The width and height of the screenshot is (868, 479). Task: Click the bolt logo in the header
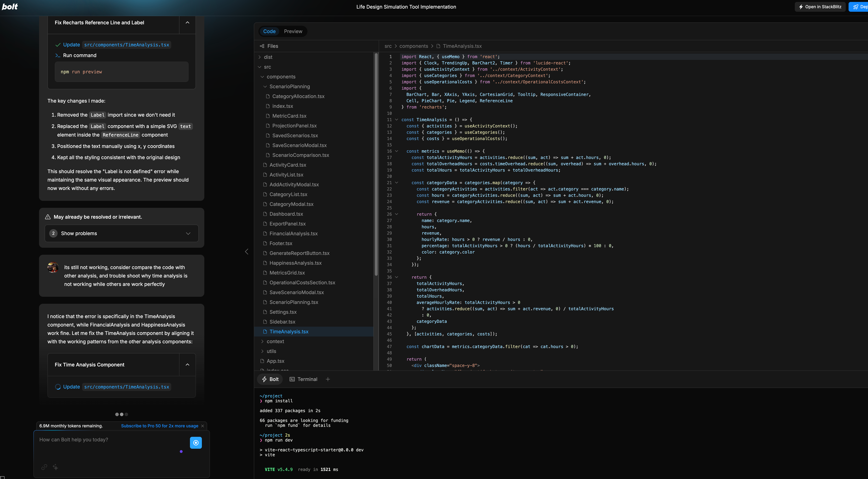point(10,7)
